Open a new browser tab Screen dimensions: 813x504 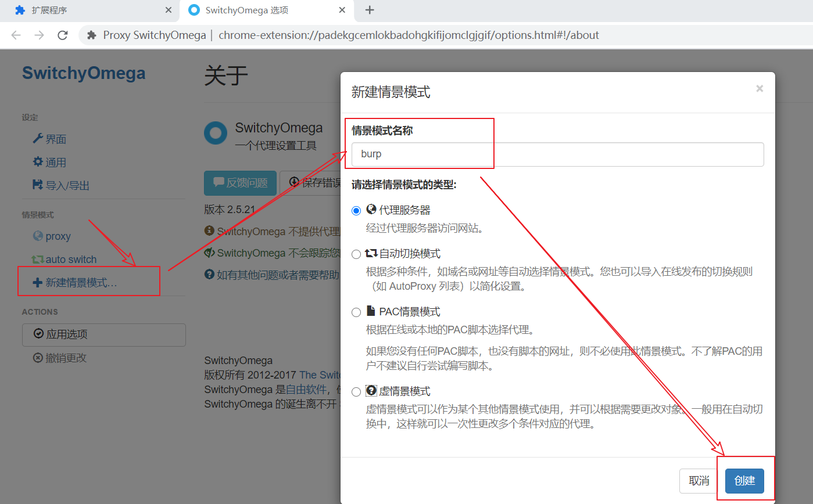370,10
